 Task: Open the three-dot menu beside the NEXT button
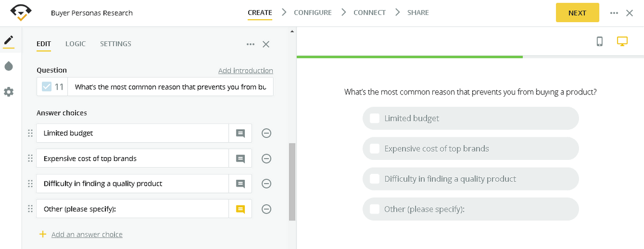[614, 13]
